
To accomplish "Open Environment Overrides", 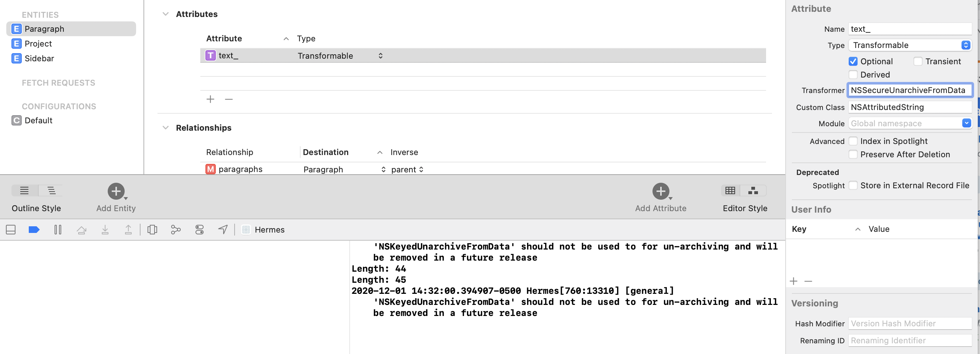I will 199,230.
